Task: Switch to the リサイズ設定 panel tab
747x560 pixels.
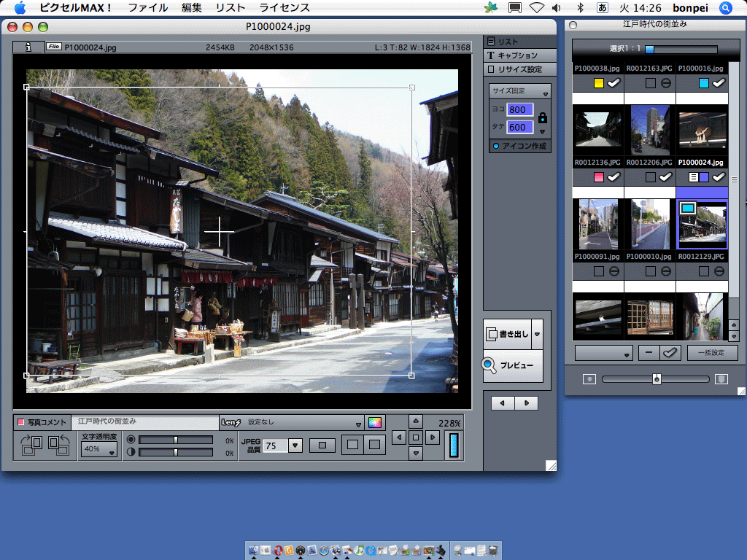Action: coord(519,69)
